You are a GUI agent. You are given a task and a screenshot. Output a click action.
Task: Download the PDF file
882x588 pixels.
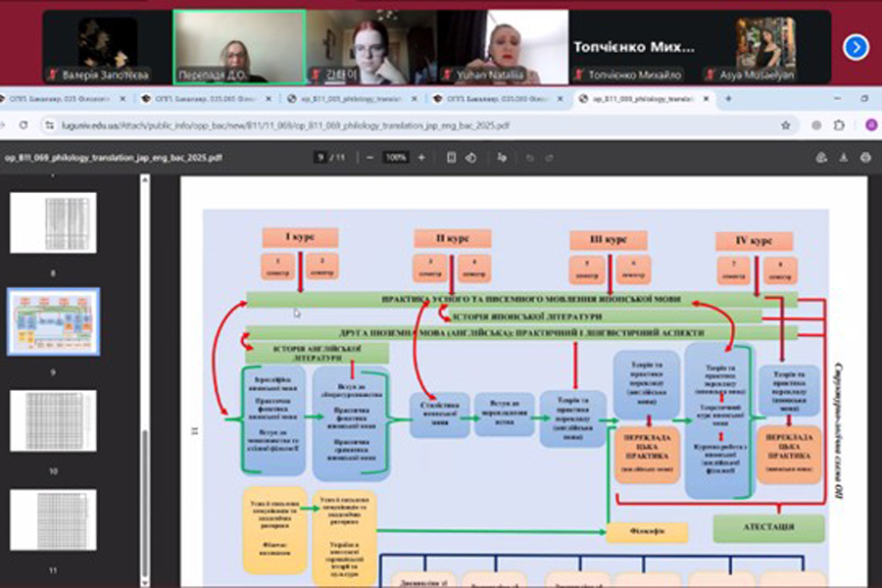pos(843,158)
